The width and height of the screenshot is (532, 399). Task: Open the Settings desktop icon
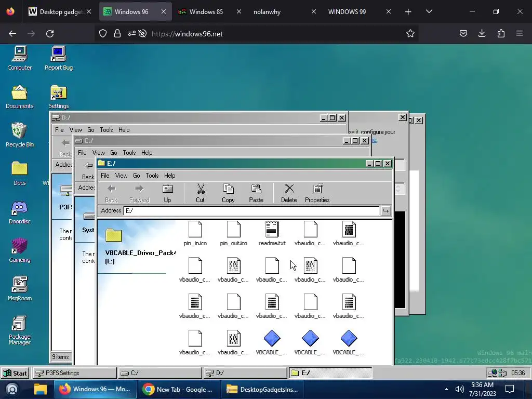click(59, 97)
